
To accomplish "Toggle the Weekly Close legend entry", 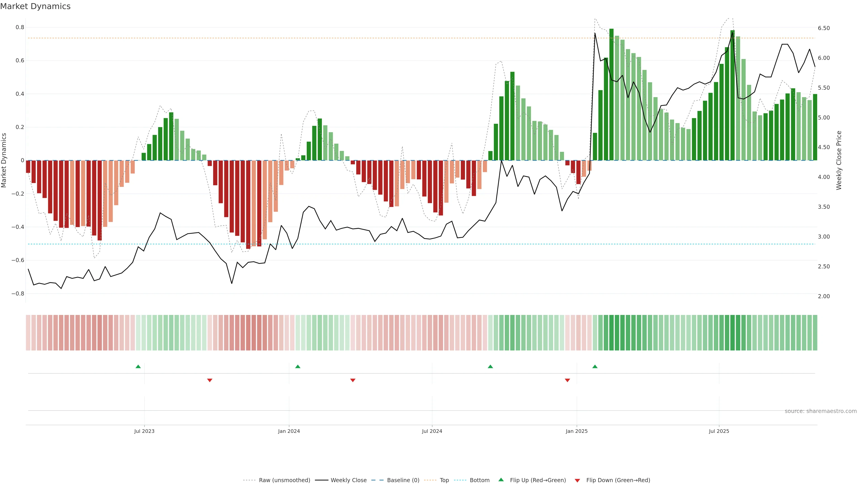I will pyautogui.click(x=348, y=480).
